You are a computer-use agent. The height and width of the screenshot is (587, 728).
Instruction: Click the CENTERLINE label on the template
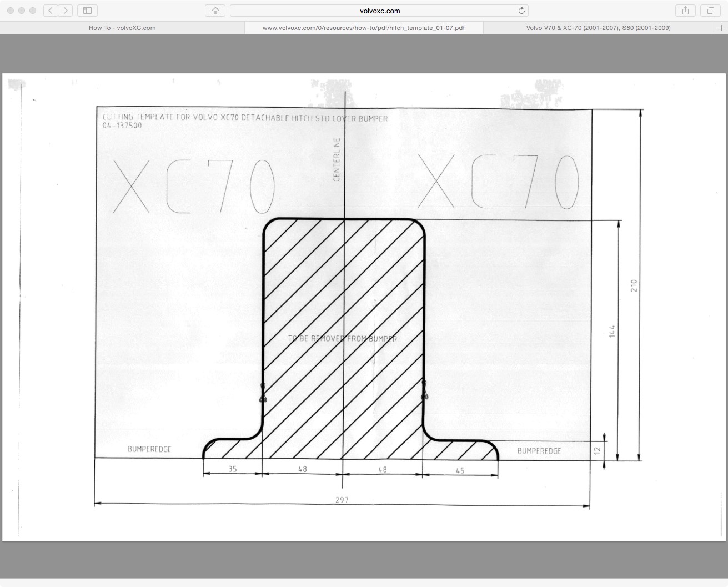click(x=335, y=158)
